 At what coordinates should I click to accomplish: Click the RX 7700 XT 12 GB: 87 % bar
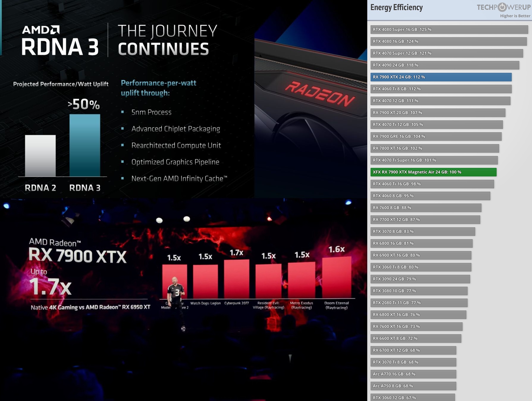coord(425,220)
